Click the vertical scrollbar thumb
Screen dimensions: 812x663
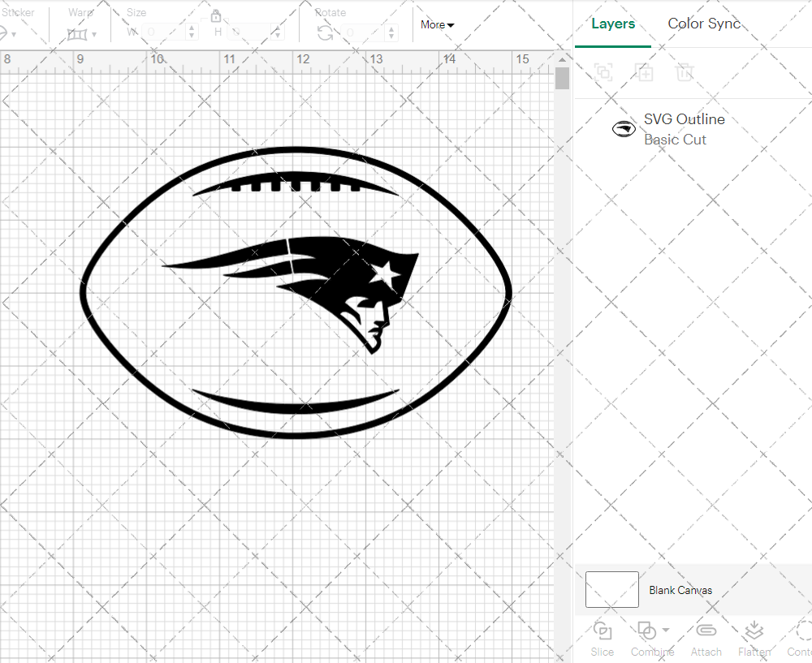click(563, 78)
